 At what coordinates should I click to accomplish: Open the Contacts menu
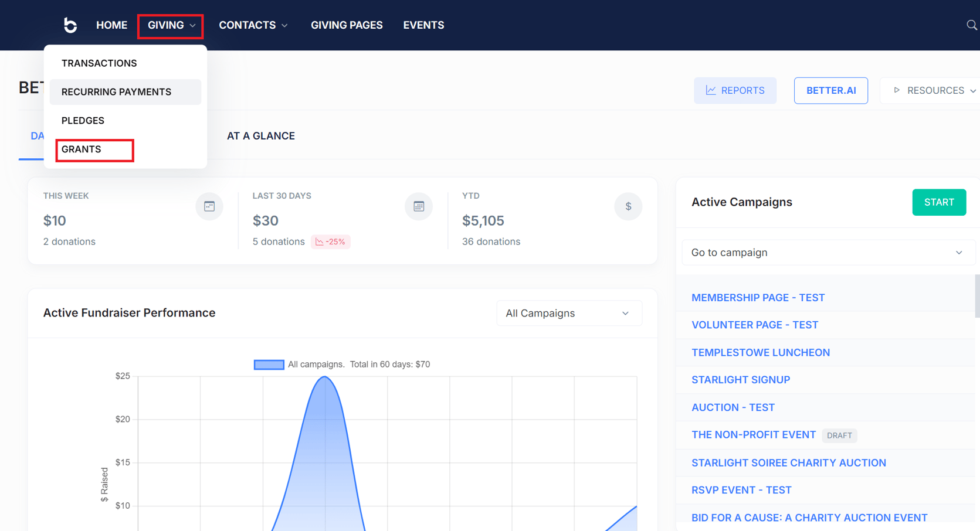pos(253,25)
